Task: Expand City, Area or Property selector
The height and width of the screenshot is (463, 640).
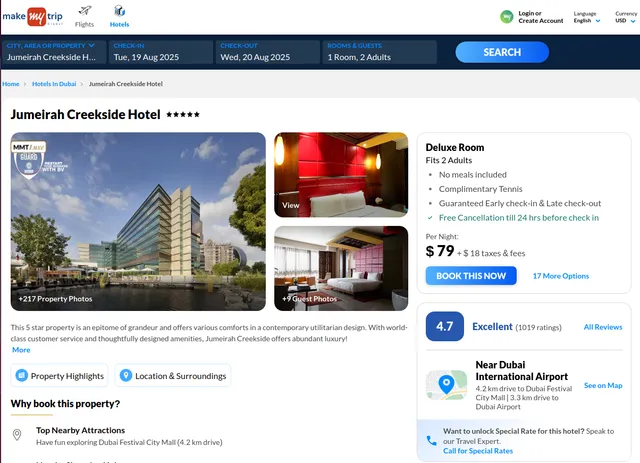Action: tap(54, 52)
